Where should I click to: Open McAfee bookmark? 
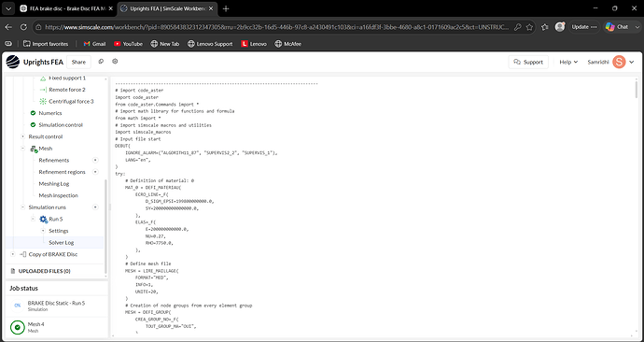[x=287, y=44]
